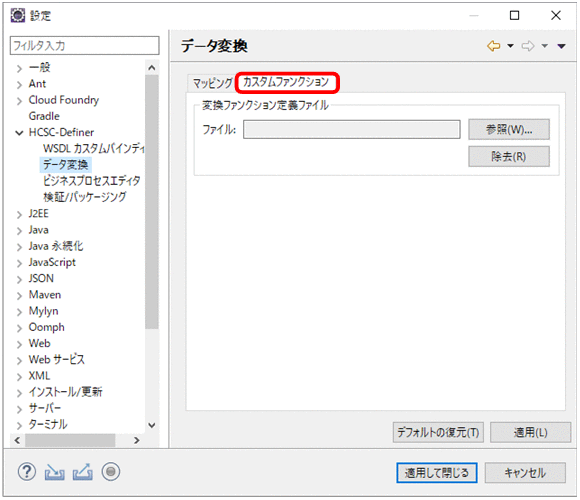Open the back history dropdown arrow

tap(510, 46)
